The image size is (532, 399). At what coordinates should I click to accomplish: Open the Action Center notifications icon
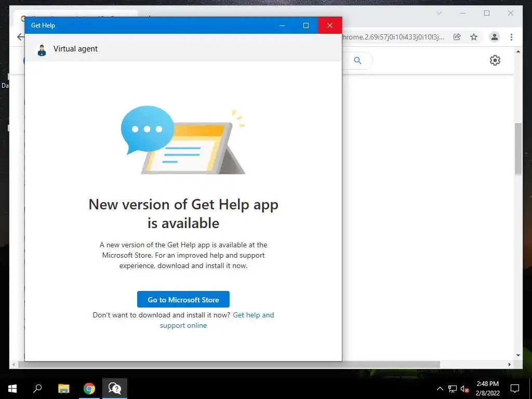point(515,389)
